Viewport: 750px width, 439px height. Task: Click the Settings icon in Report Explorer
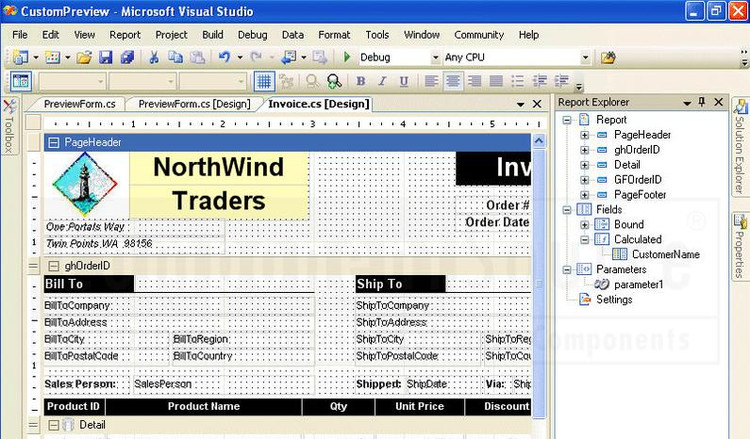[x=585, y=299]
